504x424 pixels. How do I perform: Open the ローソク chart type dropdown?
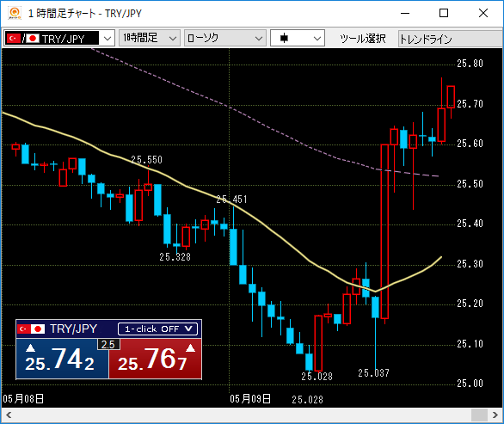225,38
